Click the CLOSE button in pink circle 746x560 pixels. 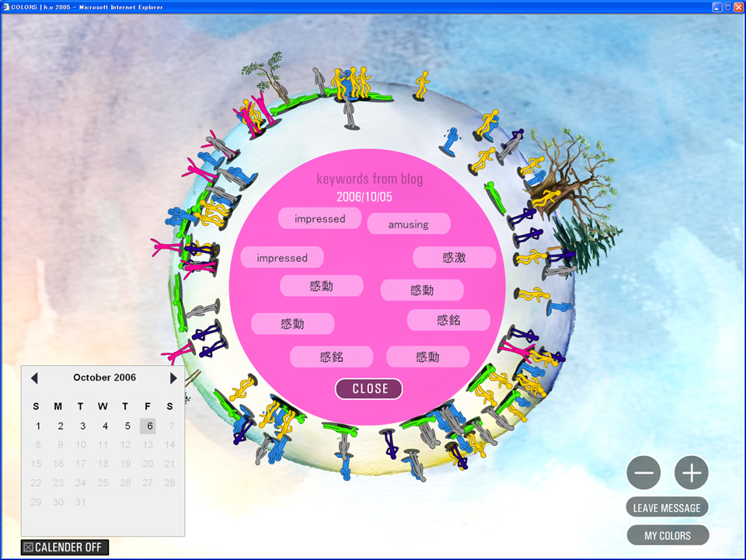point(368,388)
